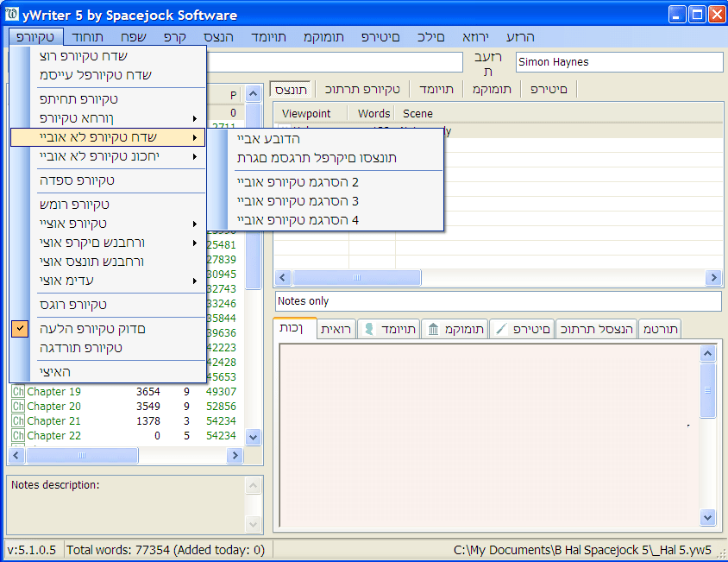Choose 'האיצי' exit entry
The height and width of the screenshot is (562, 728).
click(108, 372)
